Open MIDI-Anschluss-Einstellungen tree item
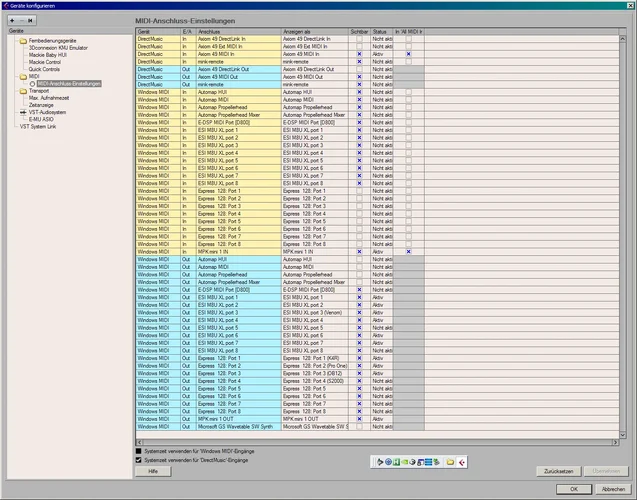Image resolution: width=637 pixels, height=500 pixels. point(69,84)
